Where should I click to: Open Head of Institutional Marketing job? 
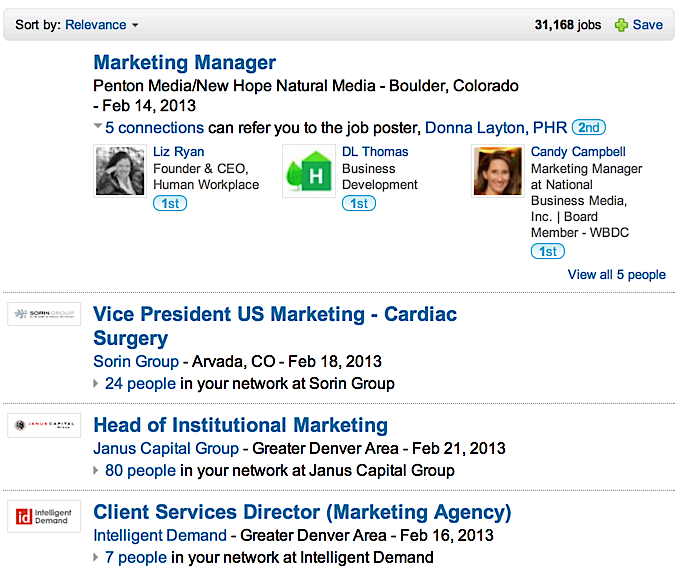241,425
